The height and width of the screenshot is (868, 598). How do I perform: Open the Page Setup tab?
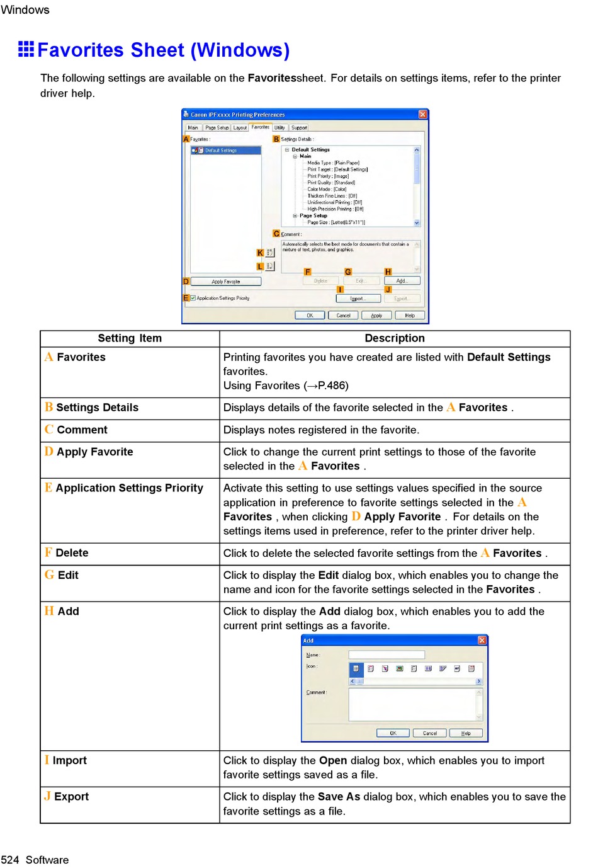pos(217,128)
